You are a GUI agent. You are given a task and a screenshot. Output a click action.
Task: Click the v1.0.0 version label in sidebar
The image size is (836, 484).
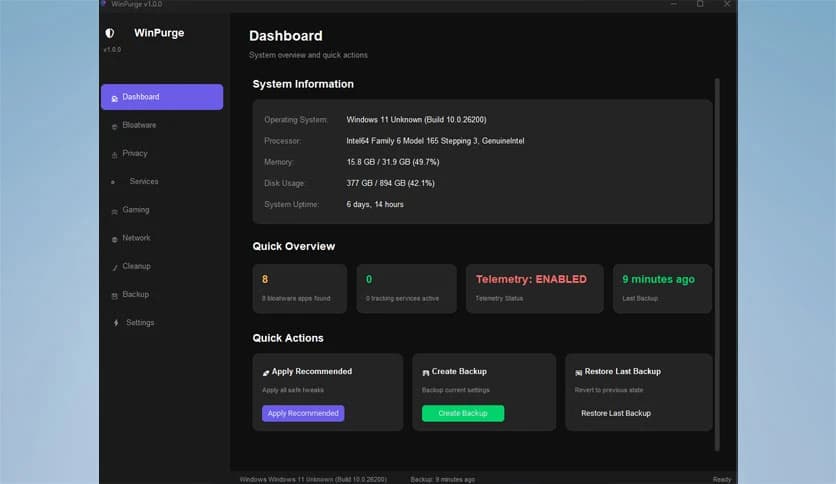(112, 50)
